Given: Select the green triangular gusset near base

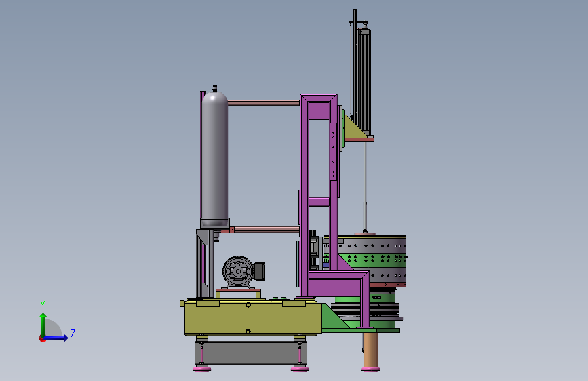Looking at the screenshot, I should click(x=335, y=318).
